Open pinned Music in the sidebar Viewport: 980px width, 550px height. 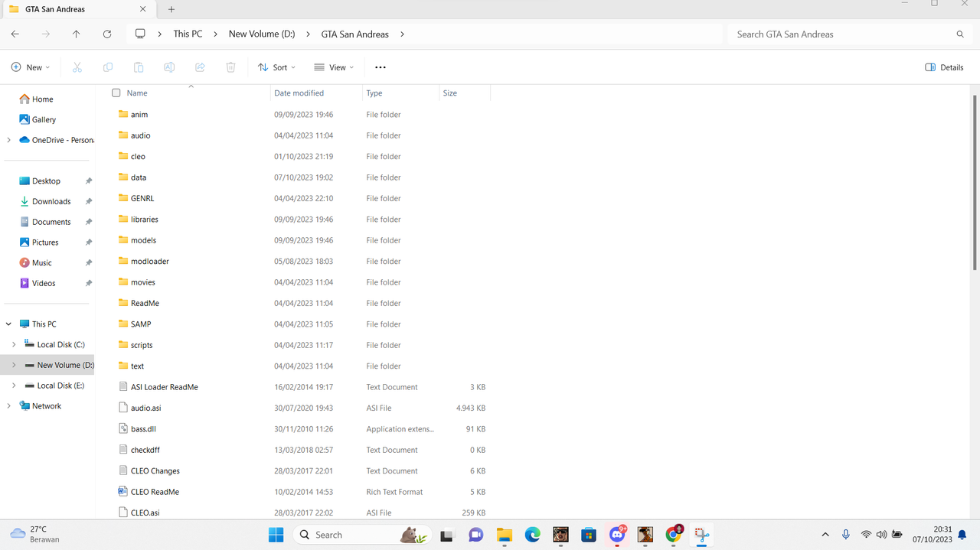pyautogui.click(x=35, y=263)
